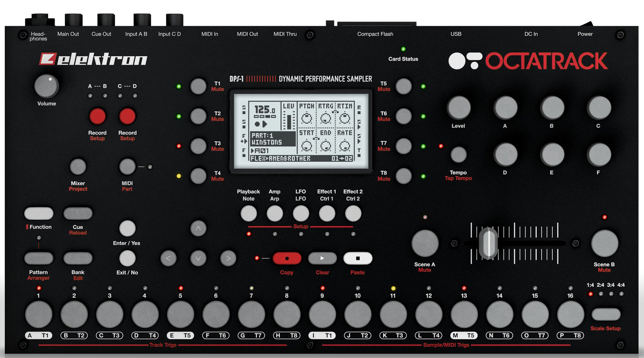
Task: Activate trig key 8 (H T8)
Action: click(287, 314)
